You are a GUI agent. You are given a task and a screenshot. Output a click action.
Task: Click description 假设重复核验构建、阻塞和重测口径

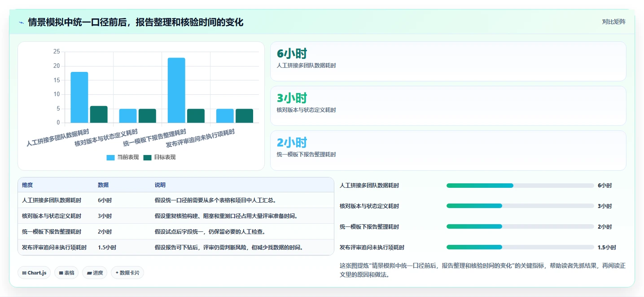[226, 216]
